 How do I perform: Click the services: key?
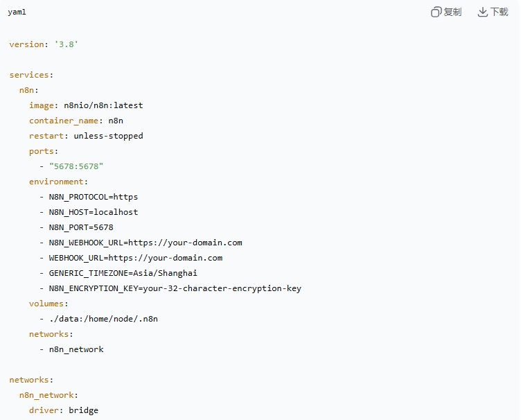click(31, 75)
